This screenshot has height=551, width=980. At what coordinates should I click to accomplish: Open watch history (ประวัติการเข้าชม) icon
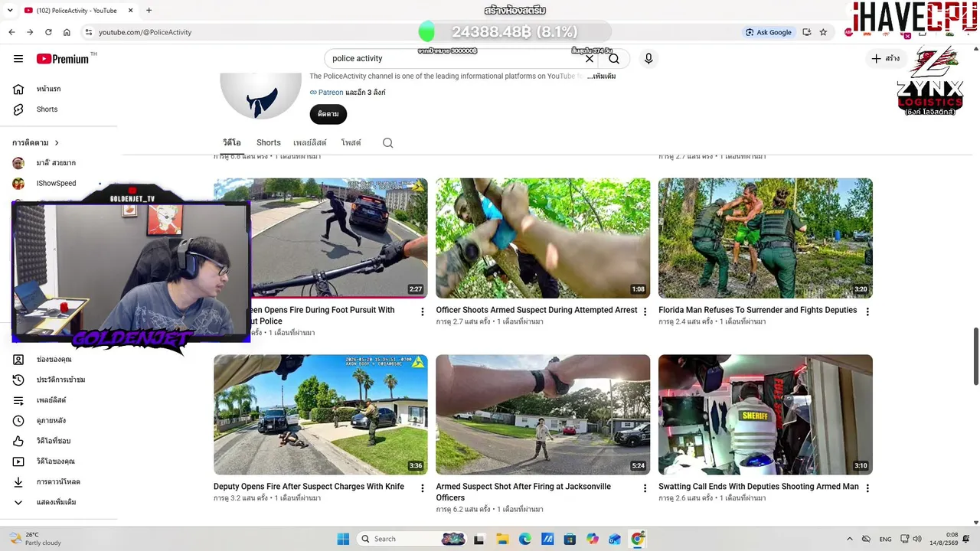click(x=18, y=380)
